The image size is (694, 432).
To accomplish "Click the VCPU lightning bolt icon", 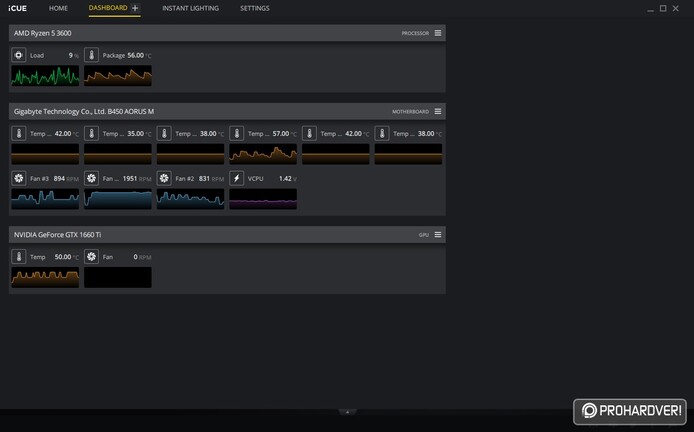I will tap(236, 178).
